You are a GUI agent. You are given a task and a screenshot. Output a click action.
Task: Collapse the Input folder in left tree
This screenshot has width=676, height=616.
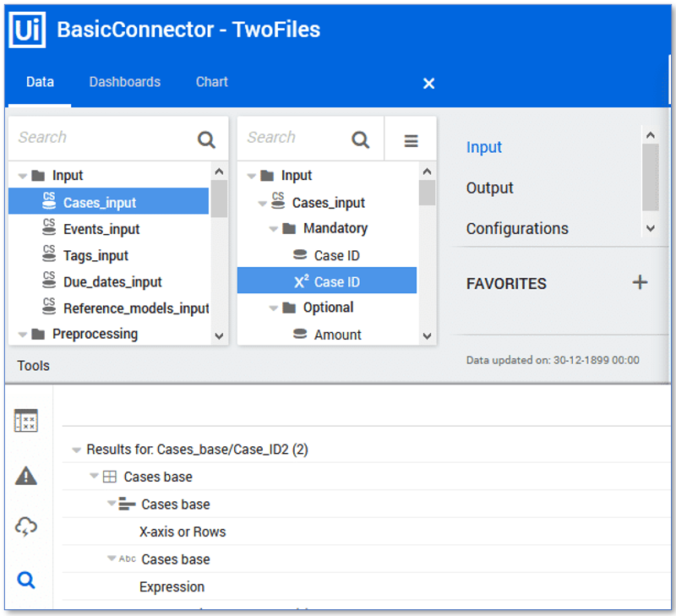tap(23, 176)
